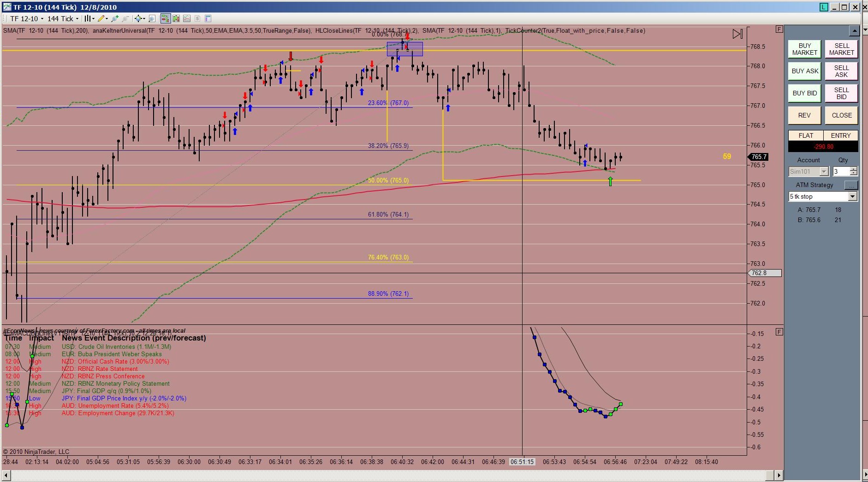
Task: Click the -290.80 PnL display
Action: [823, 147]
